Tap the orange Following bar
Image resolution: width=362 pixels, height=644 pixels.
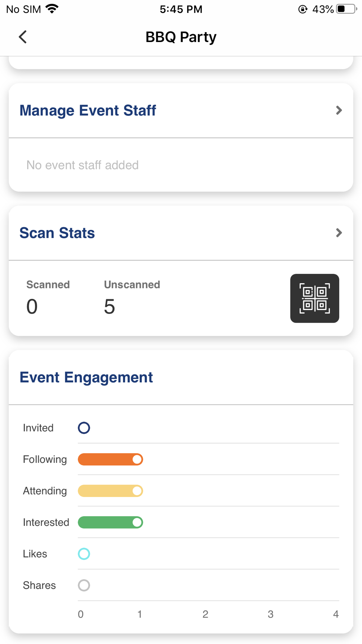pos(110,459)
